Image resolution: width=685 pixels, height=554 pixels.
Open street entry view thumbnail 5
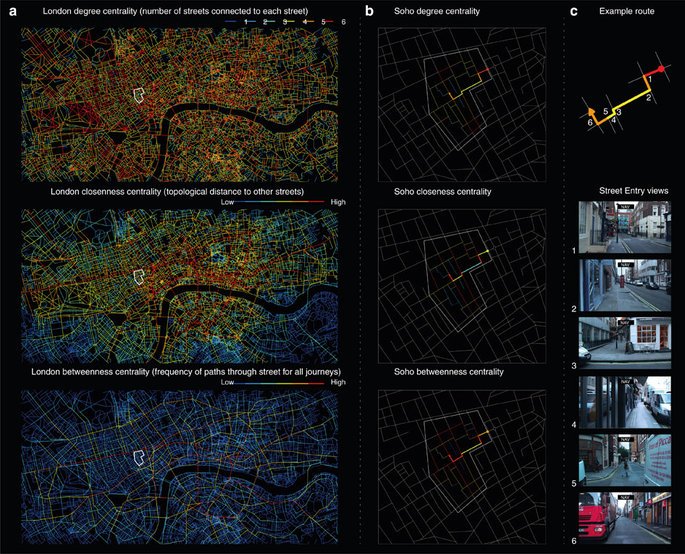point(625,460)
